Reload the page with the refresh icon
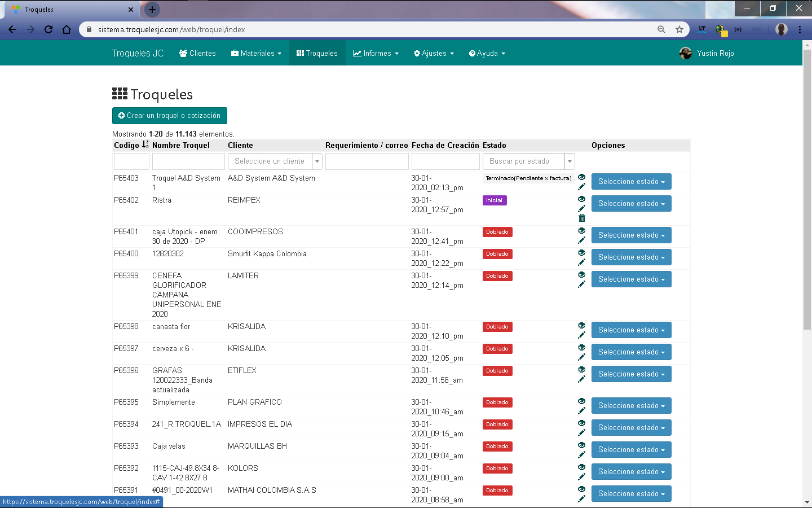 (48, 29)
